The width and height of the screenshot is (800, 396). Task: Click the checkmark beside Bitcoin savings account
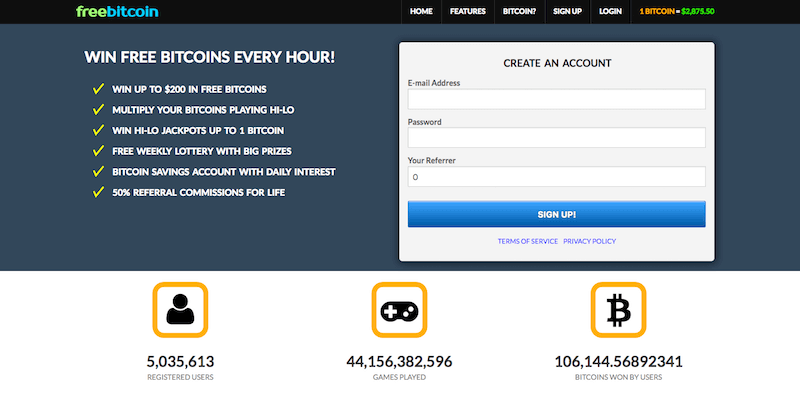(98, 171)
